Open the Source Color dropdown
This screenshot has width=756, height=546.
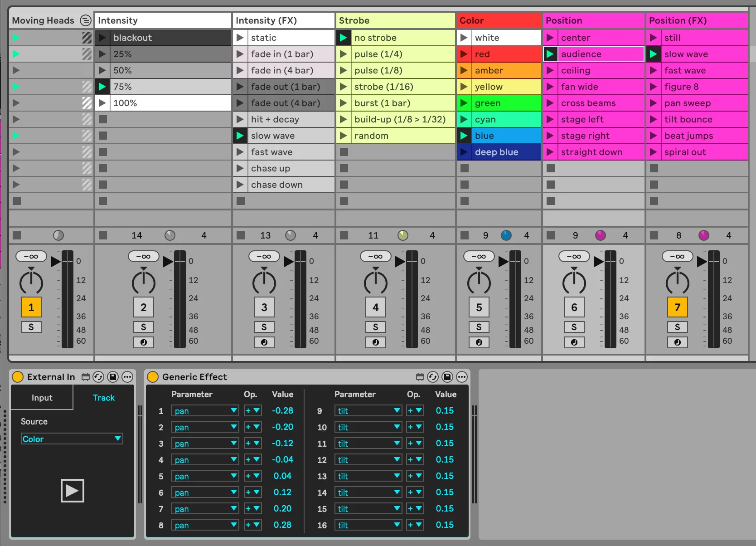(72, 439)
